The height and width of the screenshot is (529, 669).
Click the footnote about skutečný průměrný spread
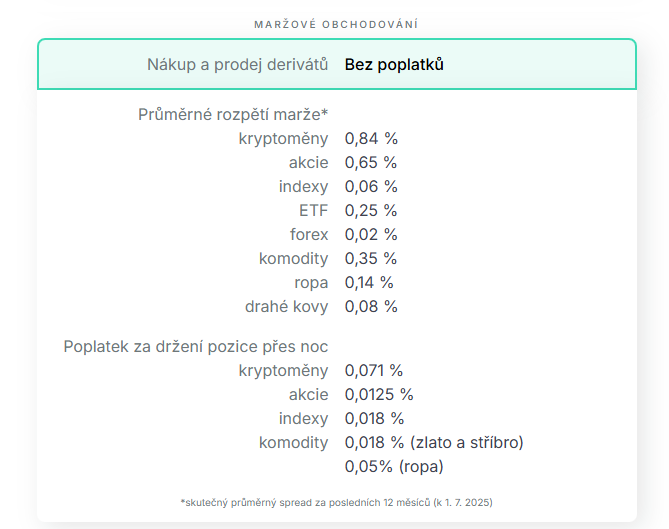[336, 501]
